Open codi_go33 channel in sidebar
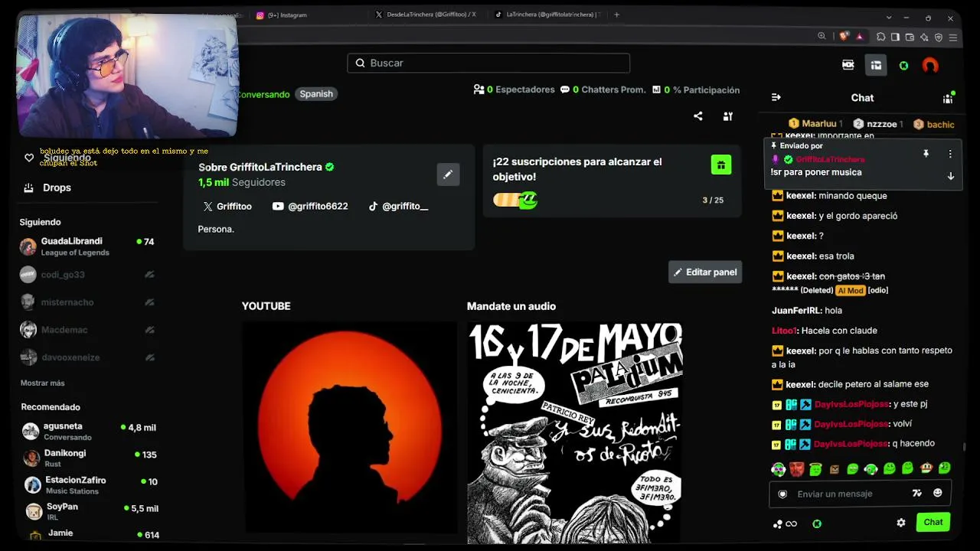The image size is (980, 551). (89, 275)
